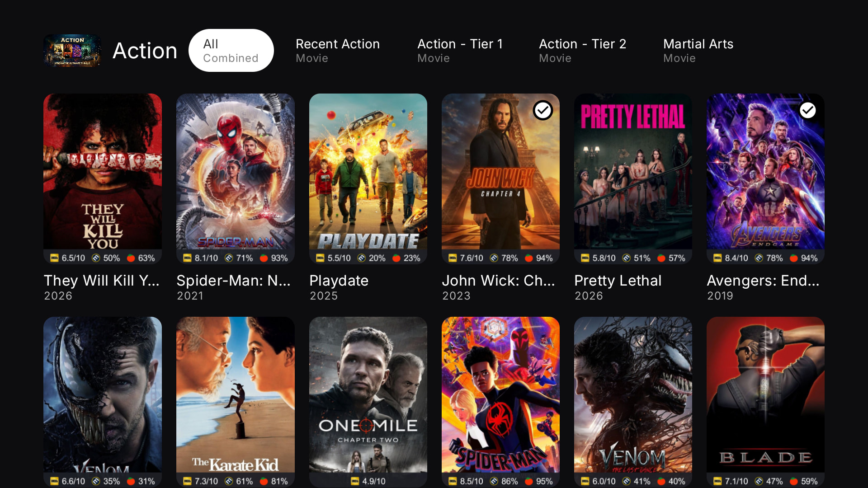
Task: Select the All Combined tab
Action: [231, 51]
